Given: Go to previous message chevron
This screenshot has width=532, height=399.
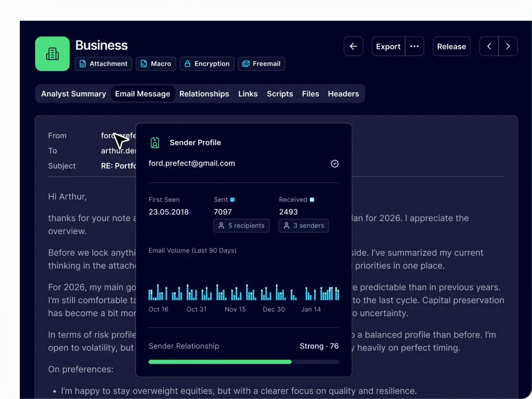Looking at the screenshot, I should [489, 46].
